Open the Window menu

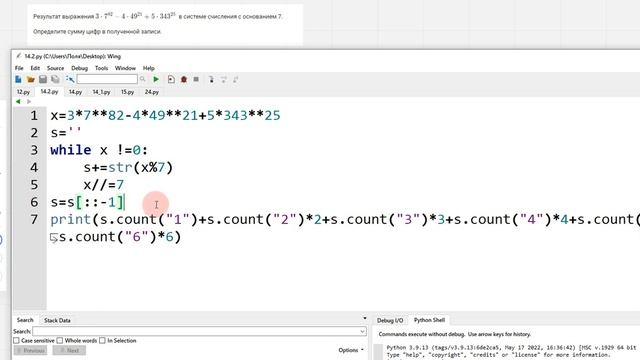tap(125, 68)
